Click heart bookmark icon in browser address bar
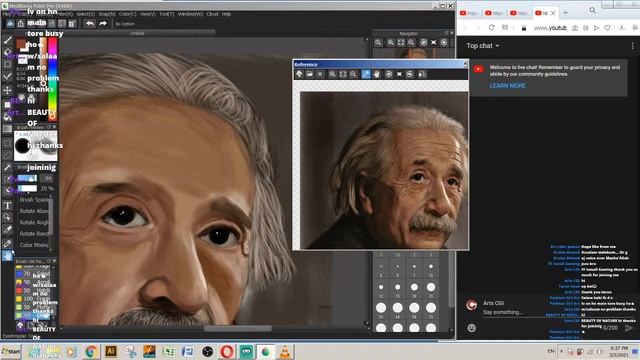The height and width of the screenshot is (360, 640). 607,28
